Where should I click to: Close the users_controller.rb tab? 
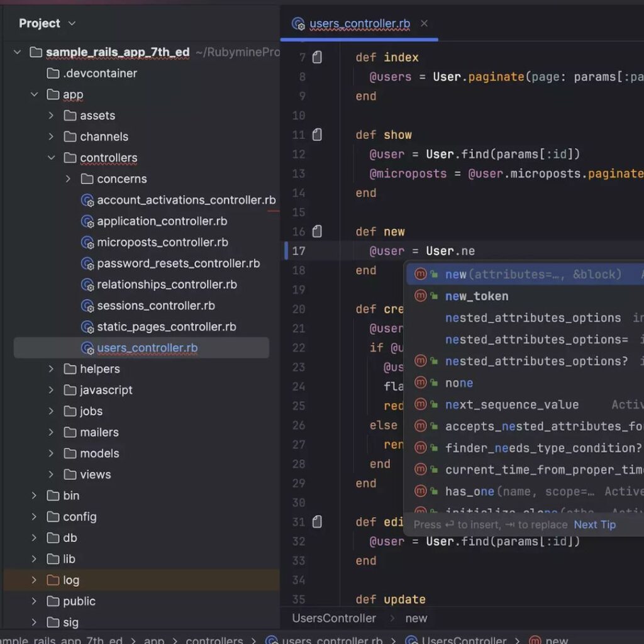[424, 23]
